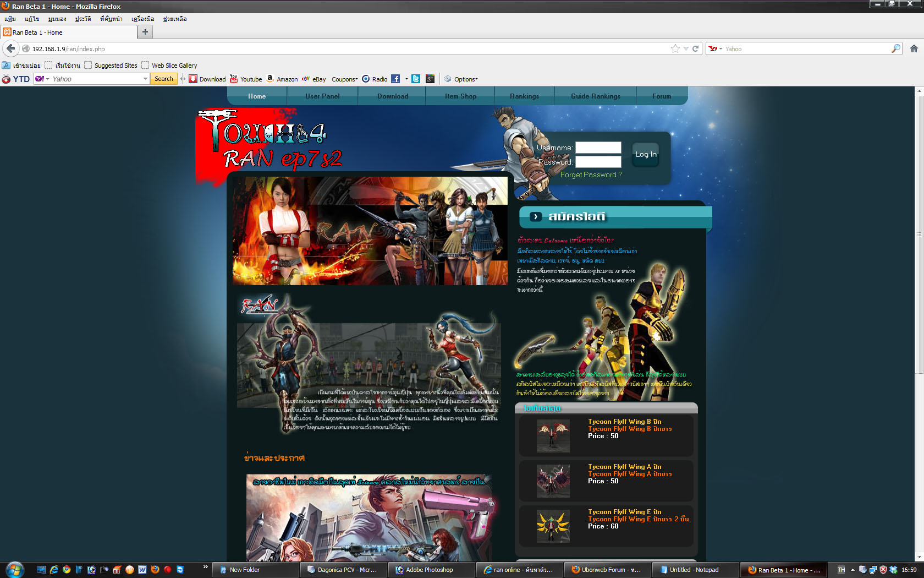Click the Show Desktop quick launch icon
Screen dimensions: 924x578
pos(41,570)
